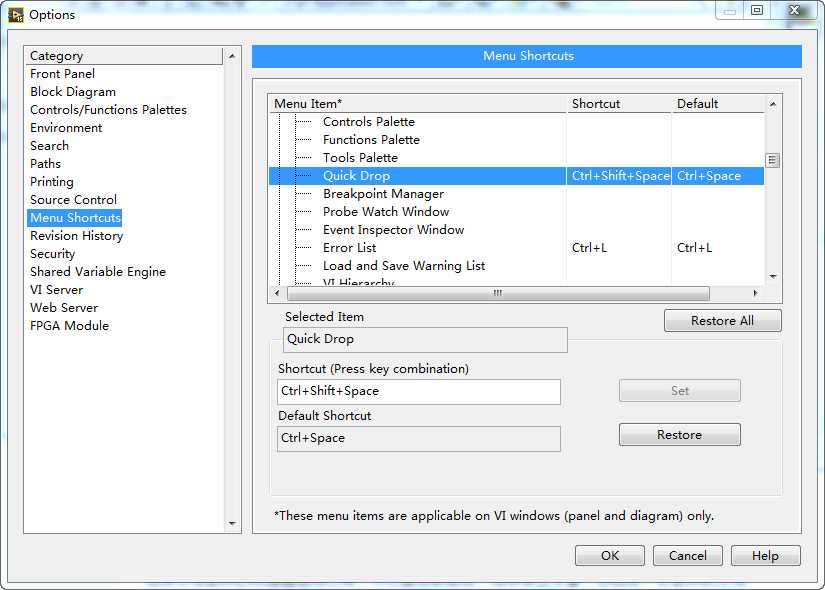
Task: Select FPGA Module in category list
Action: coord(69,326)
